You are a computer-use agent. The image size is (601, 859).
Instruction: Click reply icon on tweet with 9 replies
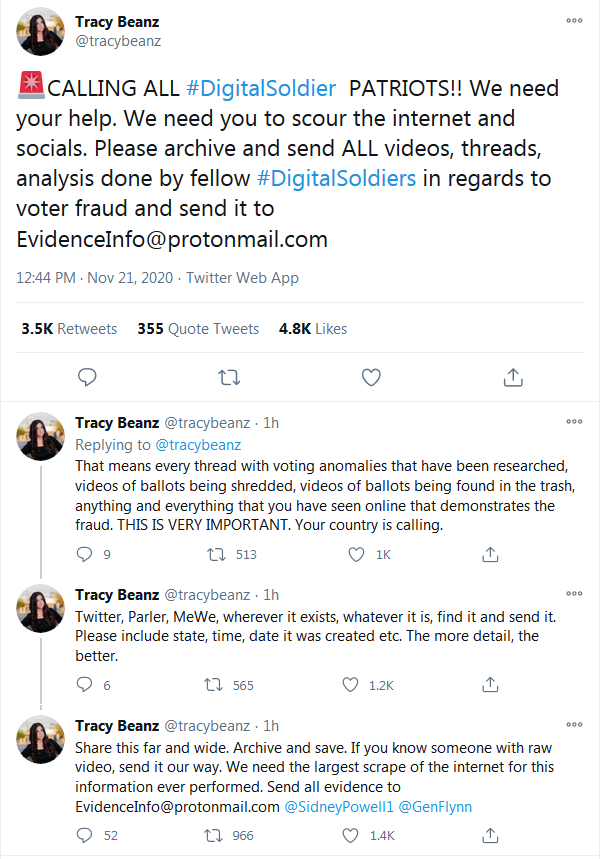[x=84, y=554]
